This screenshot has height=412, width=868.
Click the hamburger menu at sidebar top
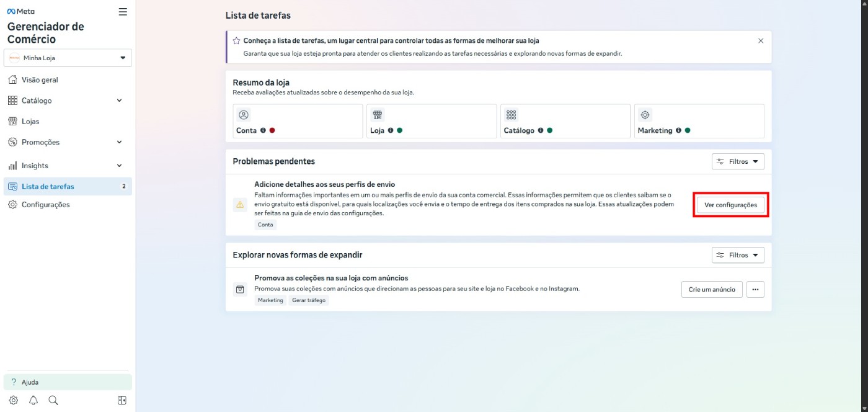[122, 11]
